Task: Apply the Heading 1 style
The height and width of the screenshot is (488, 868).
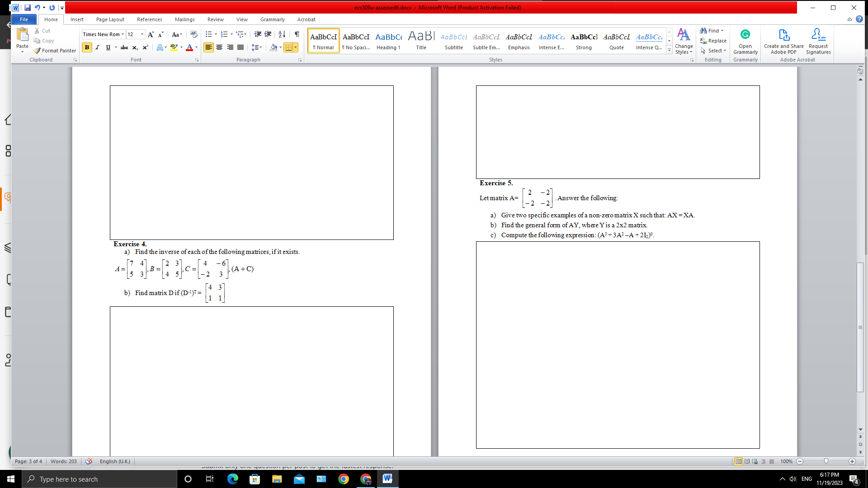Action: (x=388, y=41)
